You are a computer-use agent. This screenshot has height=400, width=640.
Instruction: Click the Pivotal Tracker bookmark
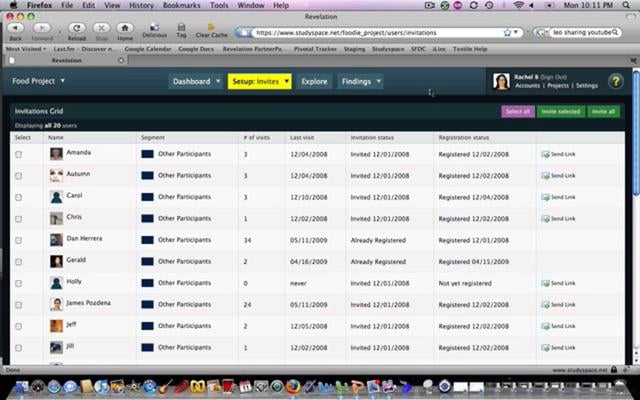[x=316, y=49]
